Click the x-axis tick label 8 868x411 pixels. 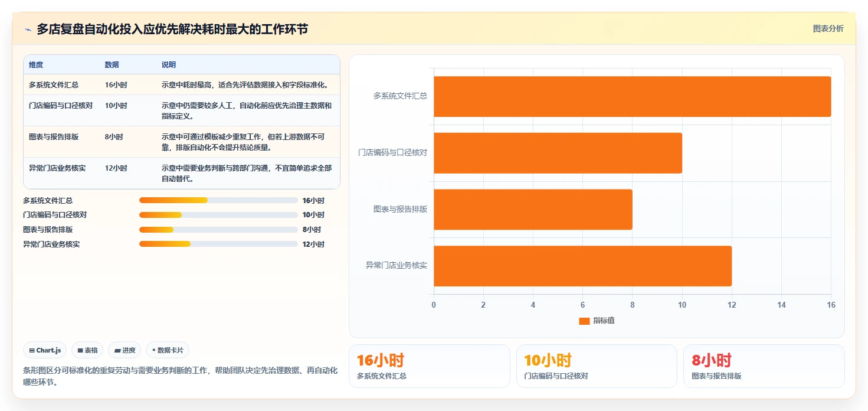633,305
